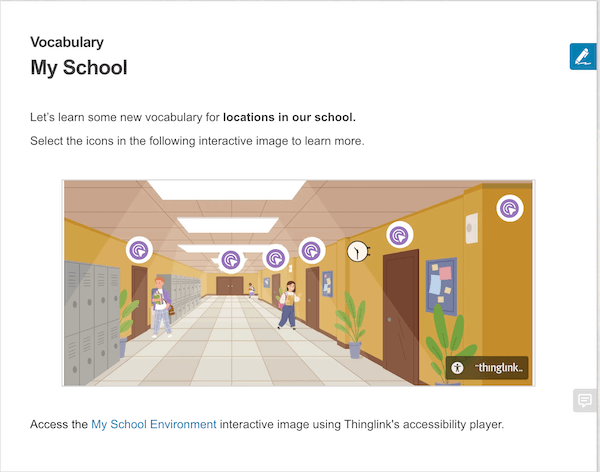Screen dimensions: 600x472
Task: Click the My School heading
Action: (79, 69)
